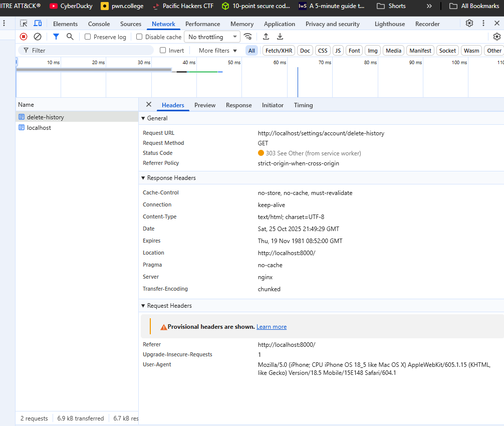
Task: Open the network search magnifier
Action: pyautogui.click(x=70, y=37)
